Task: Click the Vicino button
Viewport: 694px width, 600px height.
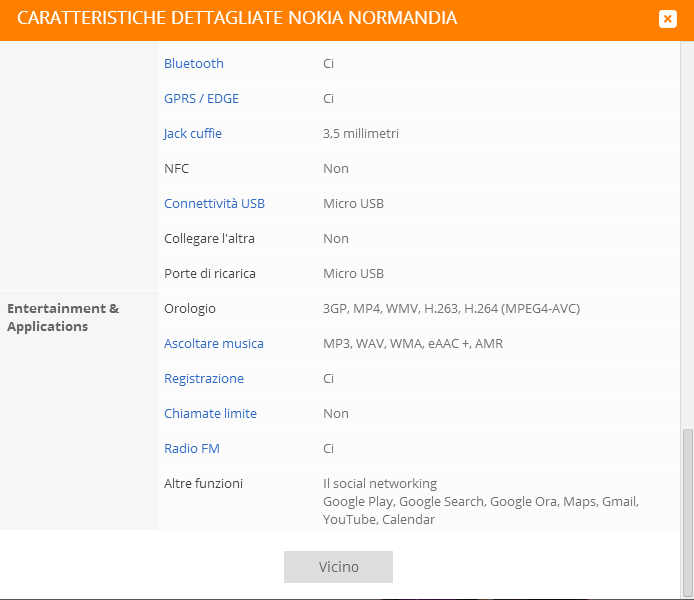Action: pyautogui.click(x=338, y=567)
